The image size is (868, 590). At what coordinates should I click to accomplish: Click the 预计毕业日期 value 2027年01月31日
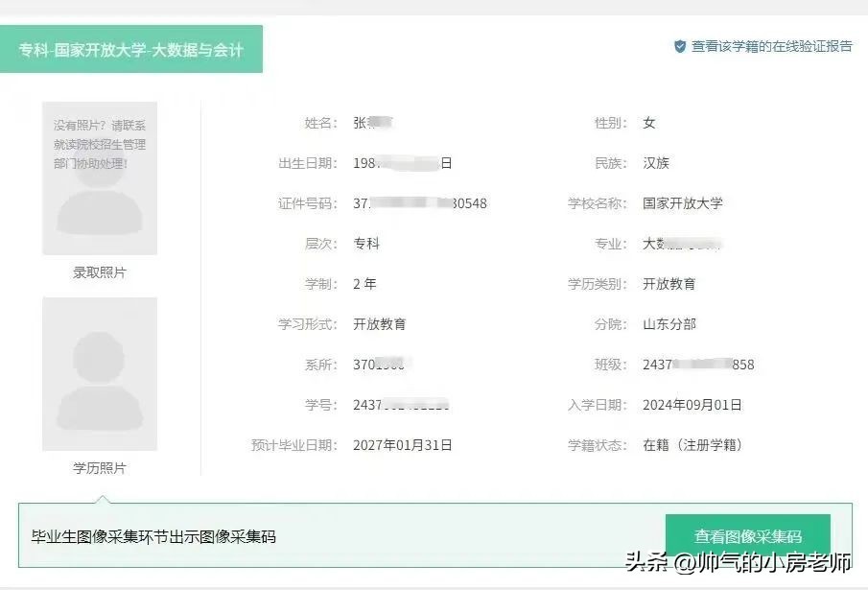[403, 445]
